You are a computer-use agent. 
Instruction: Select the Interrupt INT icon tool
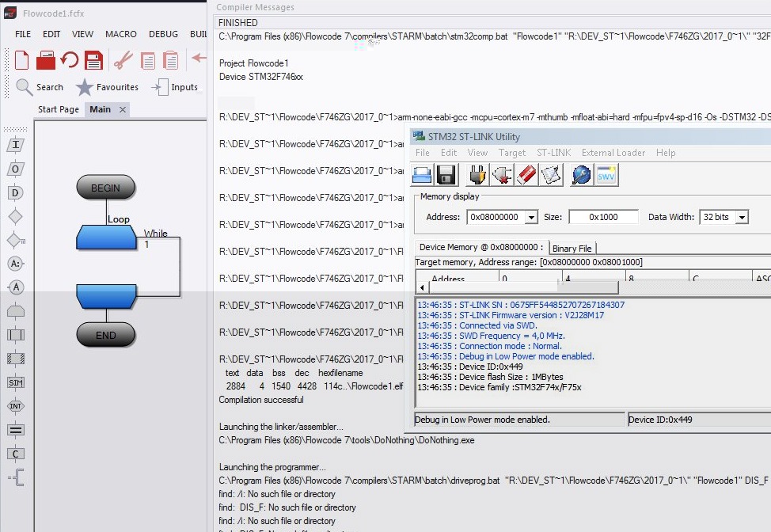16,406
